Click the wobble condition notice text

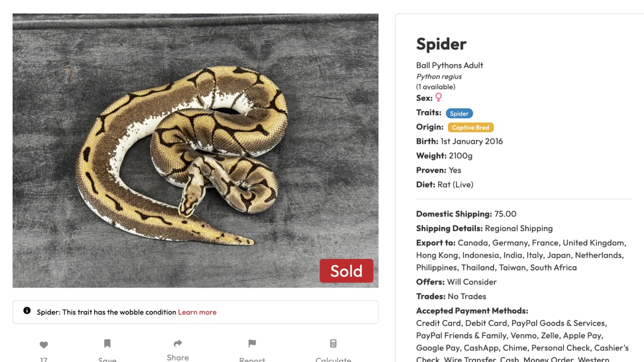(x=106, y=312)
